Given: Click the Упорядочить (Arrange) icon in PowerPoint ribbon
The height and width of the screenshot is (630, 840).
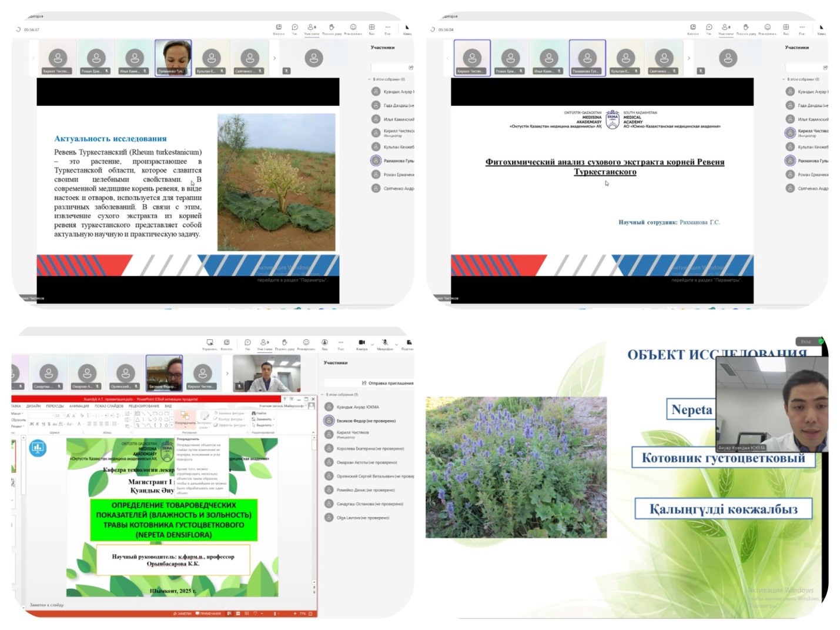Looking at the screenshot, I should click(185, 417).
